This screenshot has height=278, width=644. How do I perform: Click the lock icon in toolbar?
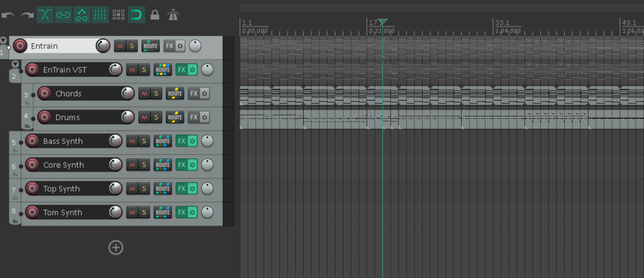point(155,14)
